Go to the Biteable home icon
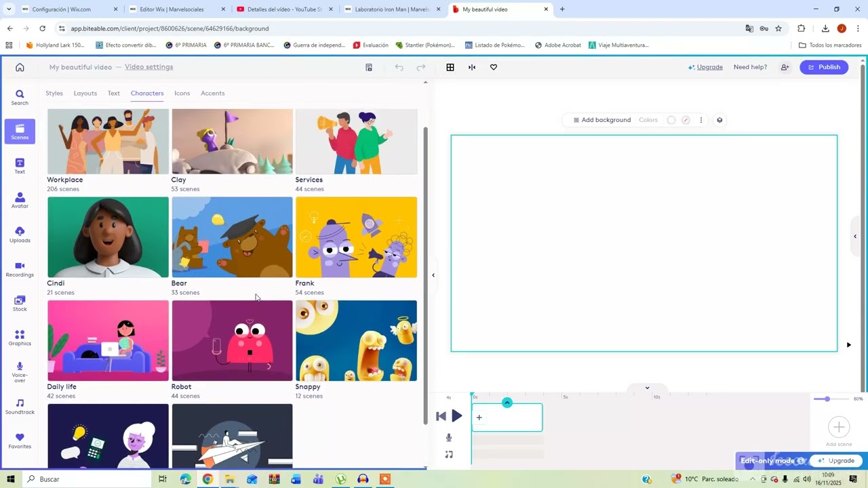The height and width of the screenshot is (488, 868). tap(20, 67)
